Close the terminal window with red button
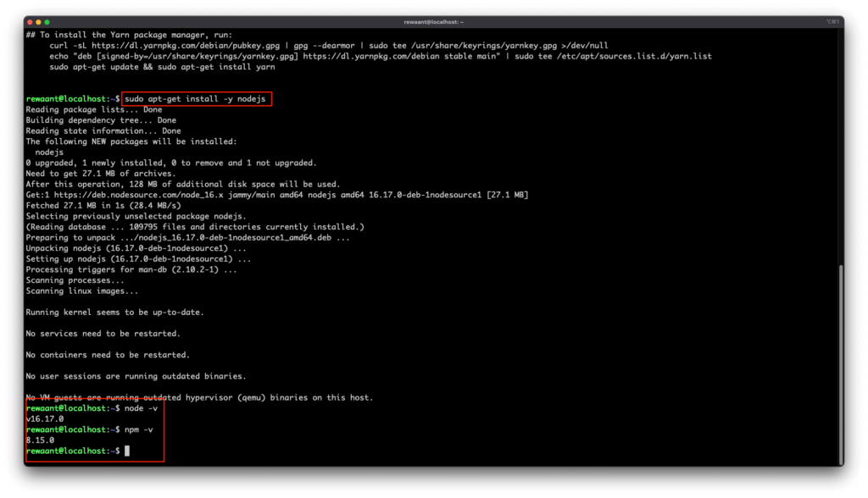This screenshot has width=868, height=498. coord(30,22)
